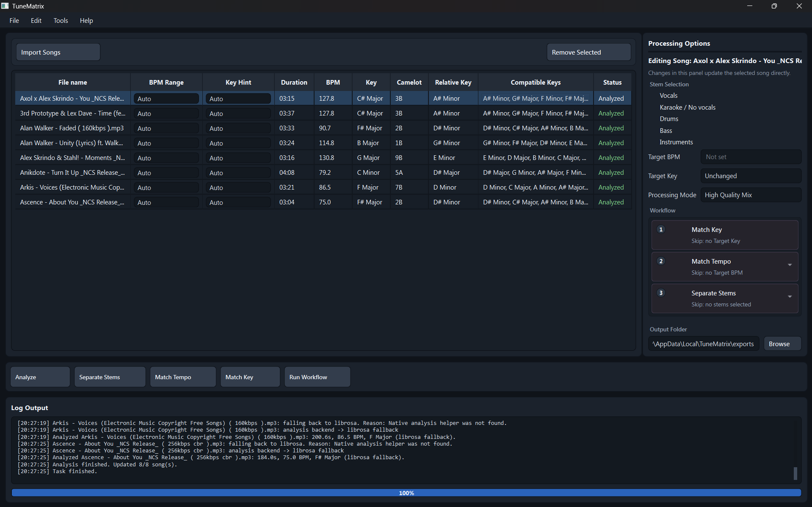Image resolution: width=812 pixels, height=507 pixels.
Task: Click the 'Task finished.' log line
Action: pyautogui.click(x=57, y=471)
